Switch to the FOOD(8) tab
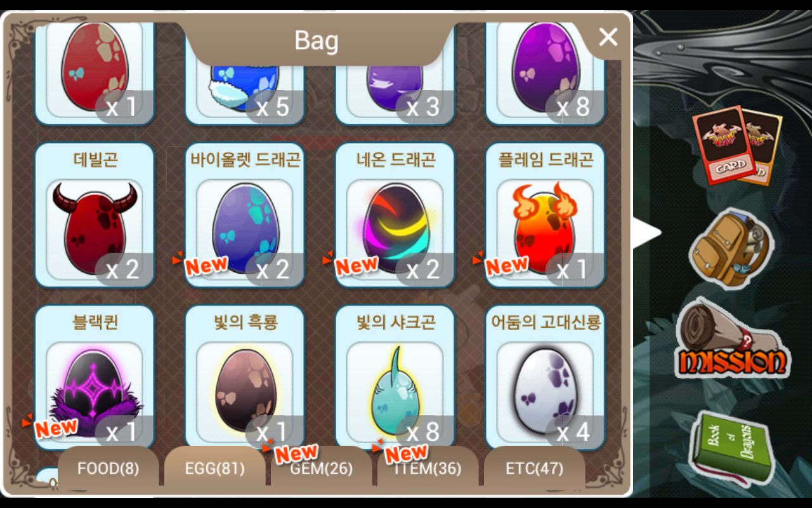This screenshot has width=812, height=508. click(x=108, y=469)
